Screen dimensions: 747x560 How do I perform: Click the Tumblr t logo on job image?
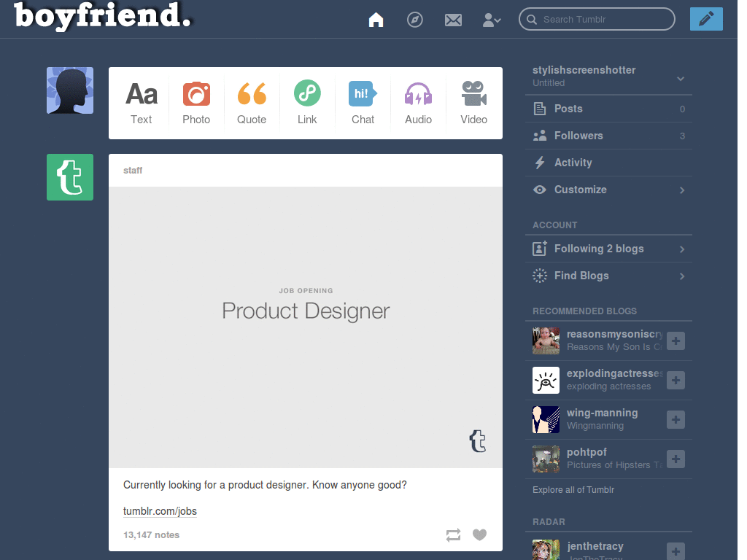pyautogui.click(x=478, y=441)
